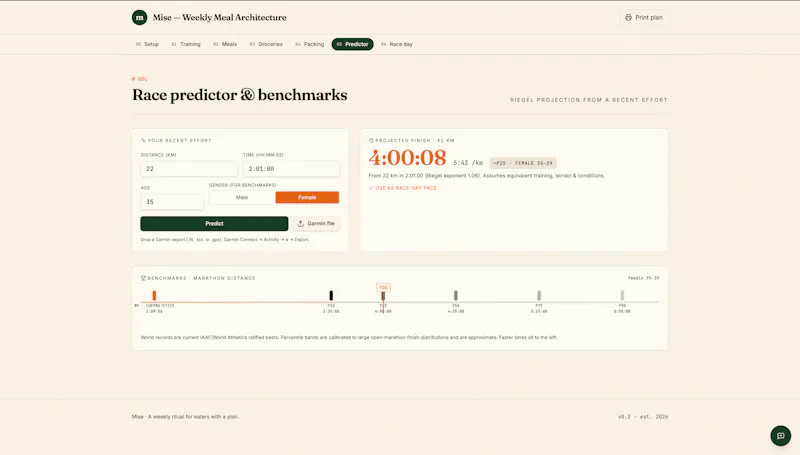The image size is (800, 455).
Task: Click the world records disclaimer note
Action: (x=349, y=337)
